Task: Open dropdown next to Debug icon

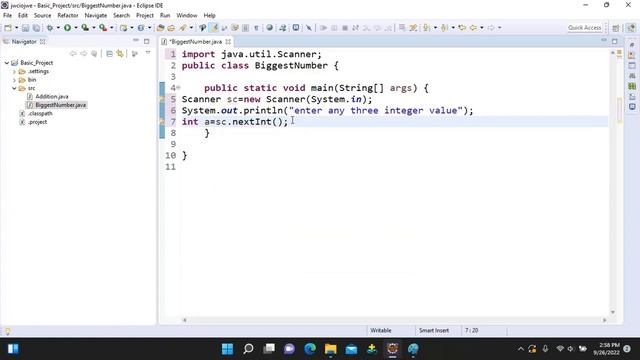Action: [58, 28]
